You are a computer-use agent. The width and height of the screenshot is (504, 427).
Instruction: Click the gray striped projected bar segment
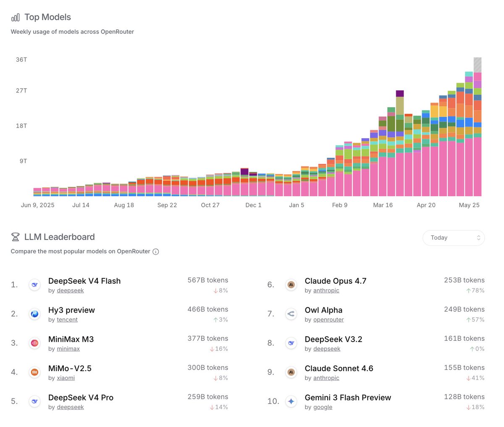pyautogui.click(x=478, y=65)
